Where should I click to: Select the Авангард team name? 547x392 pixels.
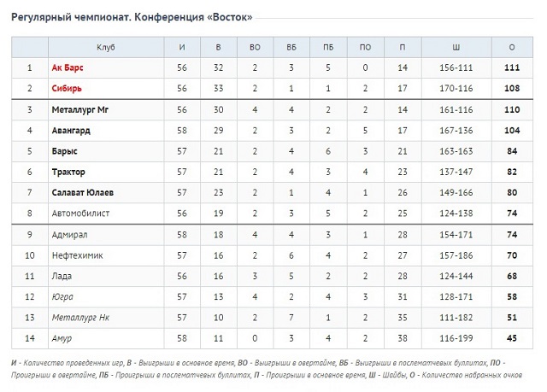tap(71, 131)
